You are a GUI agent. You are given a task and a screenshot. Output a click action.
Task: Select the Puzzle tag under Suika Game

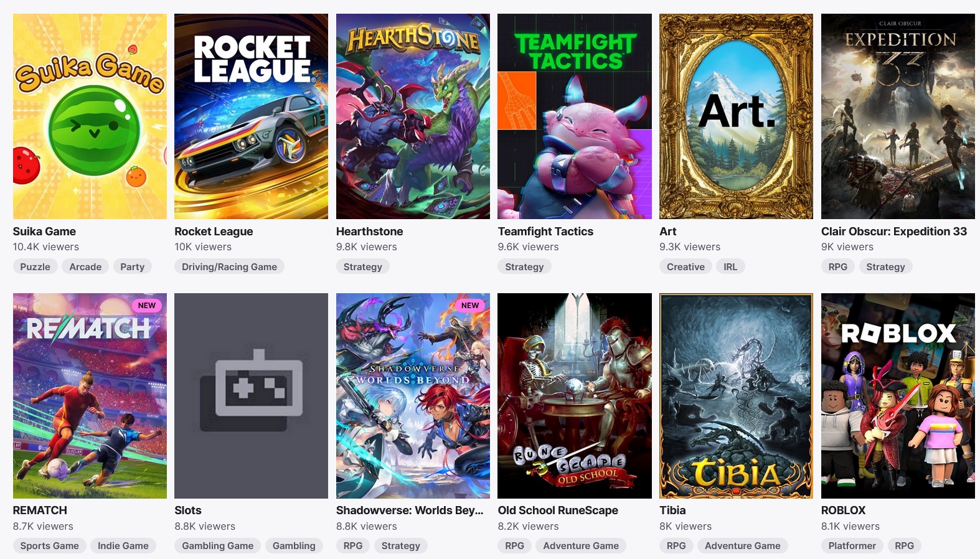pyautogui.click(x=35, y=266)
